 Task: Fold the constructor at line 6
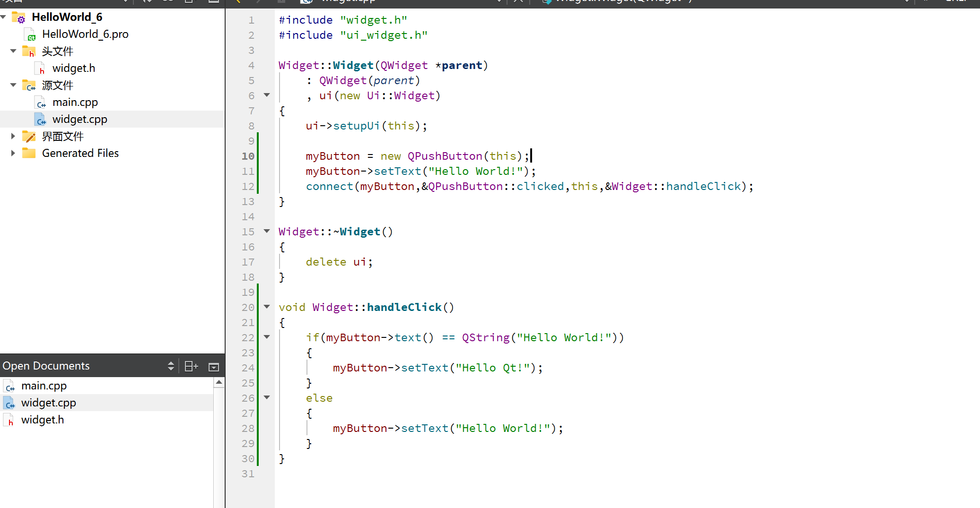(x=267, y=95)
